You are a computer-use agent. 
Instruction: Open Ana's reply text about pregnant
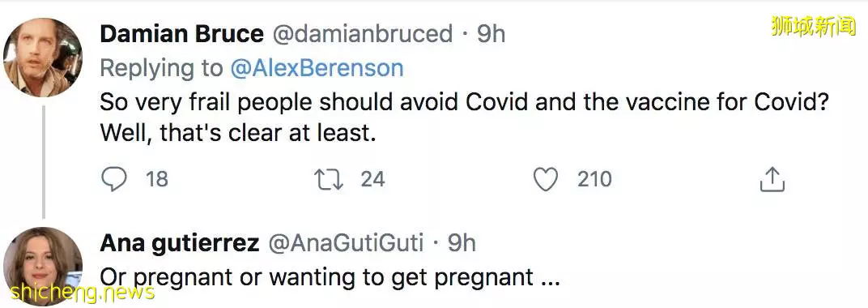point(330,278)
